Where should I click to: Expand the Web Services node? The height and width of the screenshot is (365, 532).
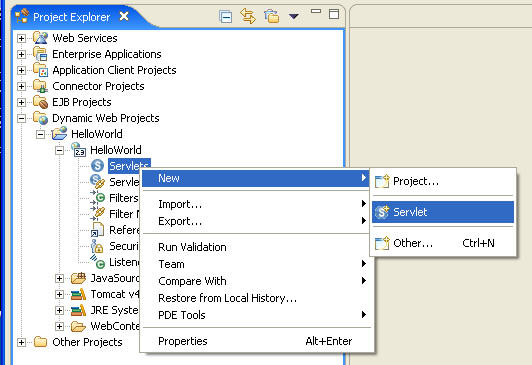pos(21,38)
